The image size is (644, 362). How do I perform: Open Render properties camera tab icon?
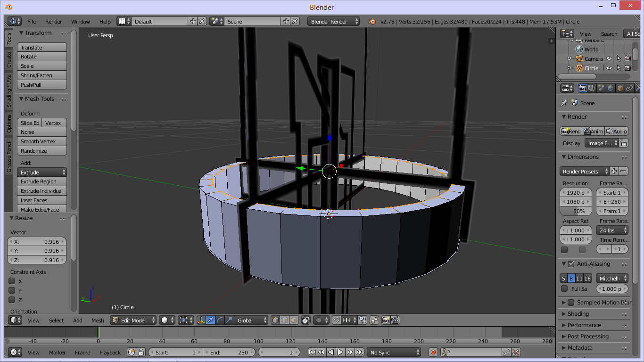(582, 88)
